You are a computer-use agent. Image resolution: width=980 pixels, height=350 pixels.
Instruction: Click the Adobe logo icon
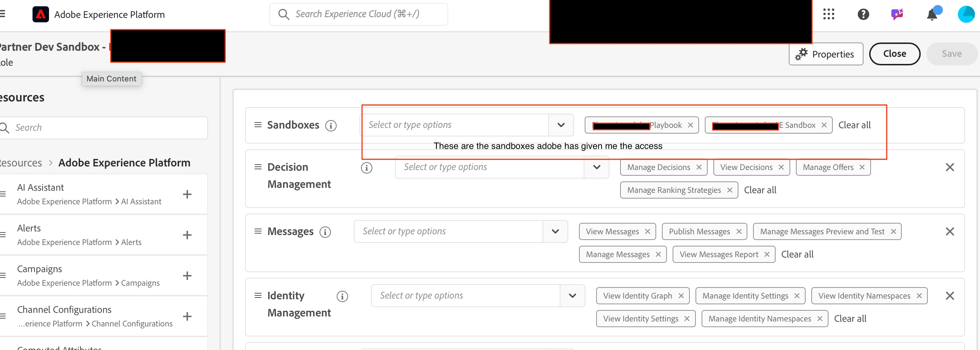click(41, 14)
